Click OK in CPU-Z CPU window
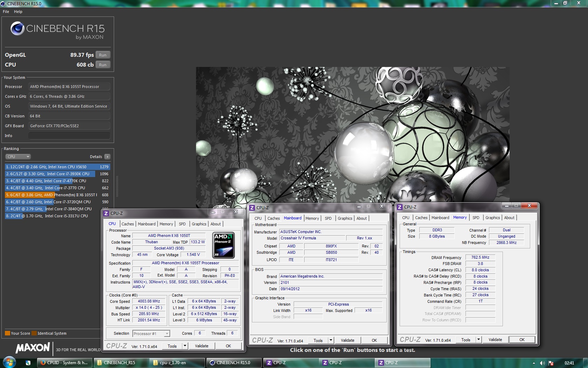The image size is (588, 368). [228, 346]
